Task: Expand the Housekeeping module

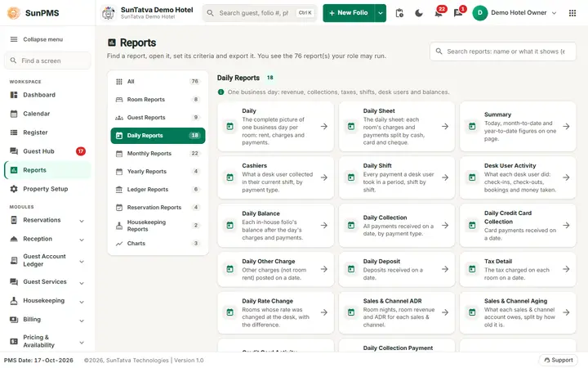Action: (82, 301)
